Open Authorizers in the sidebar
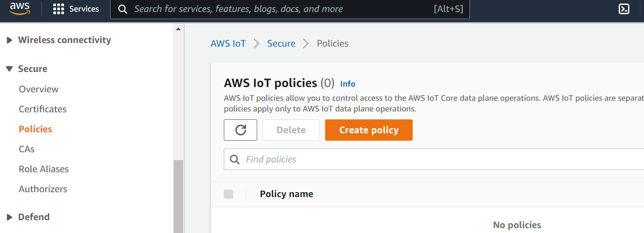644x233 pixels. click(43, 189)
